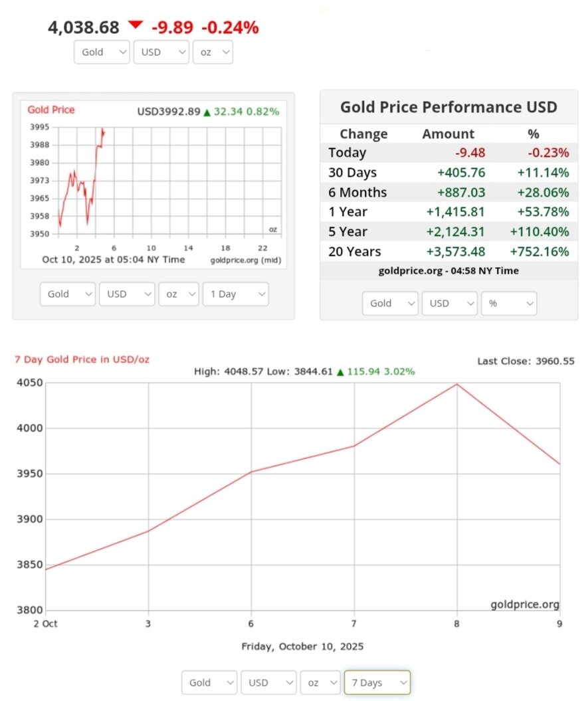The height and width of the screenshot is (701, 588).
Task: Open oz dropdown under the 1-day chart
Action: [x=178, y=294]
